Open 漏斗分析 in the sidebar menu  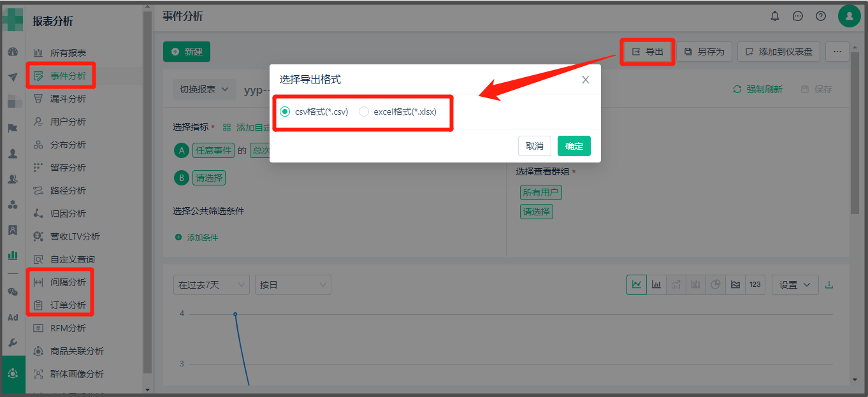[68, 99]
